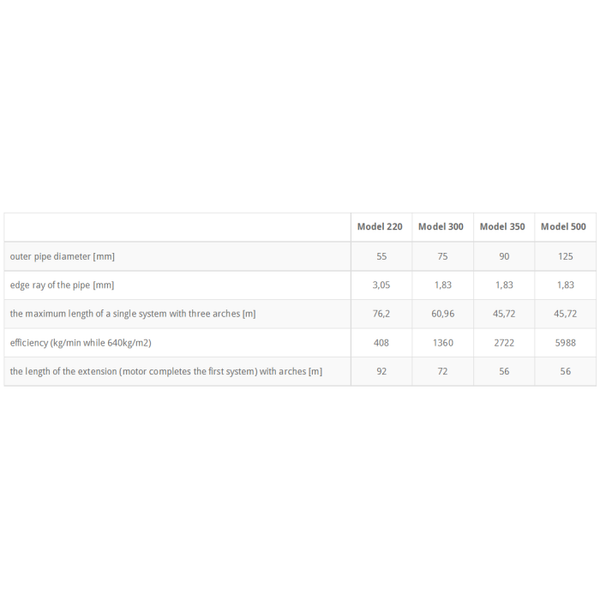Click the efficiency value 408

tap(382, 342)
